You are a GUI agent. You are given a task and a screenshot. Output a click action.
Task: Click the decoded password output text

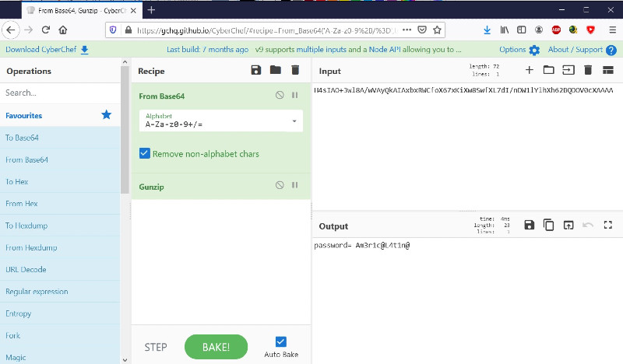tap(362, 245)
